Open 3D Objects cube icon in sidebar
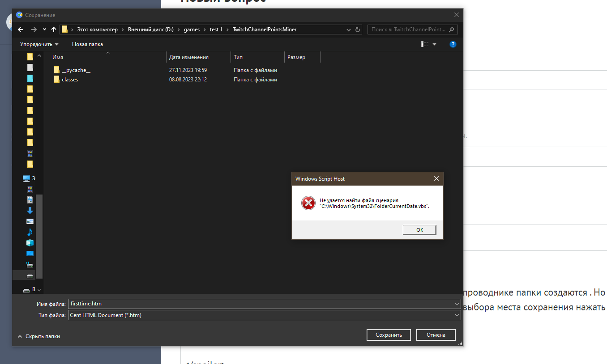Image resolution: width=607 pixels, height=364 pixels. point(30,243)
